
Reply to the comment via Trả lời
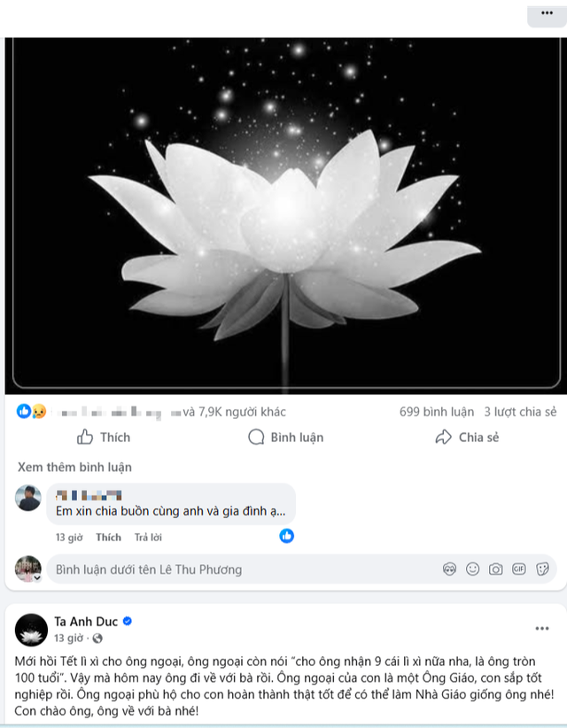coord(148,538)
